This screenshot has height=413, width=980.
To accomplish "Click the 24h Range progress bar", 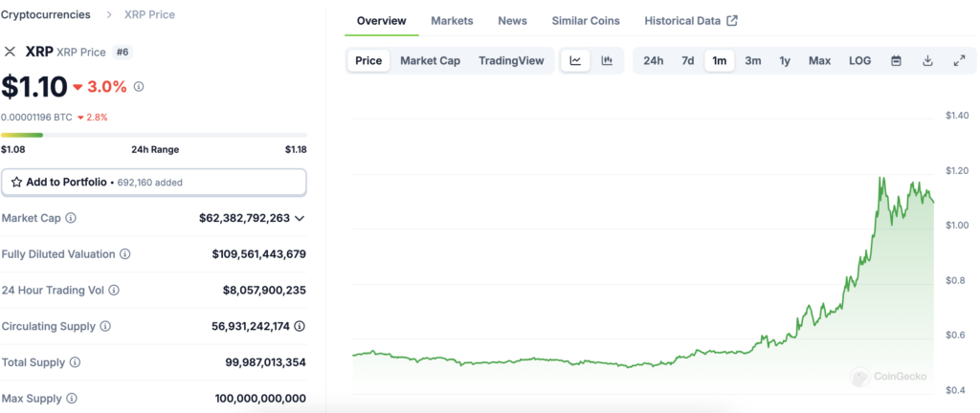I will [x=153, y=135].
